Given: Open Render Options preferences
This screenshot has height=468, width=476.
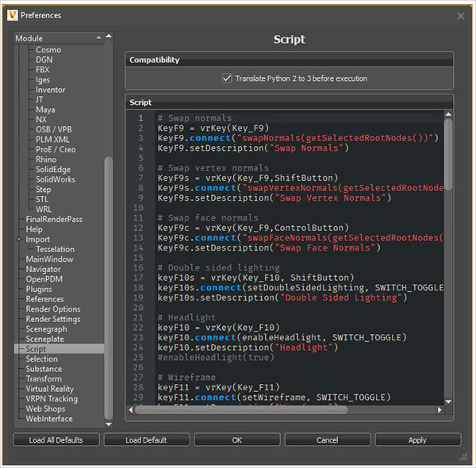Looking at the screenshot, I should (x=53, y=309).
